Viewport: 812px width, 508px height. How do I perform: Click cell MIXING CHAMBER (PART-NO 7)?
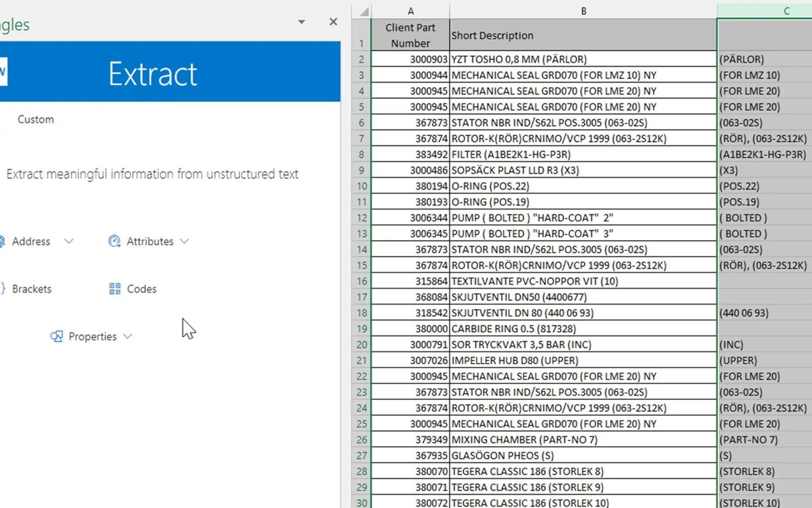point(583,439)
